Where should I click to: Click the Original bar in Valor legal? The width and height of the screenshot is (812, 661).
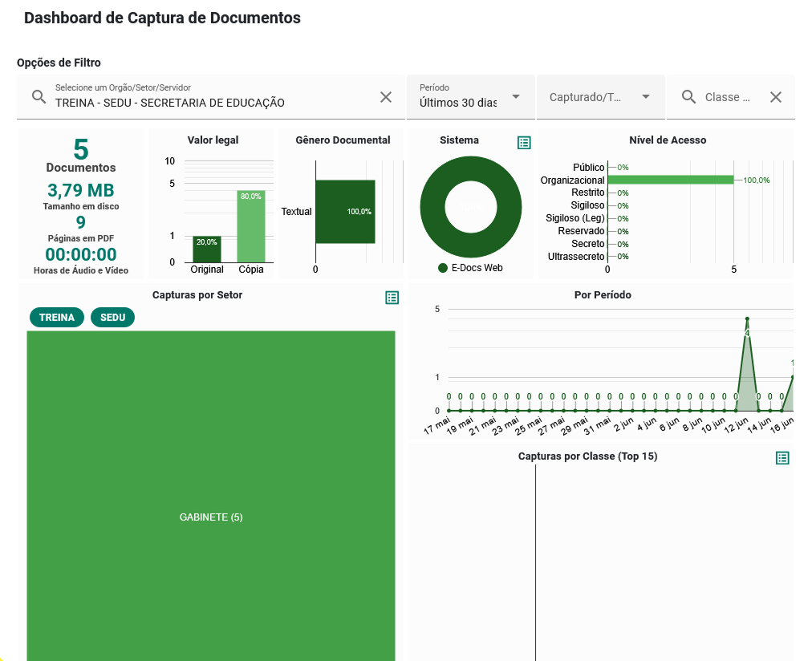(207, 249)
